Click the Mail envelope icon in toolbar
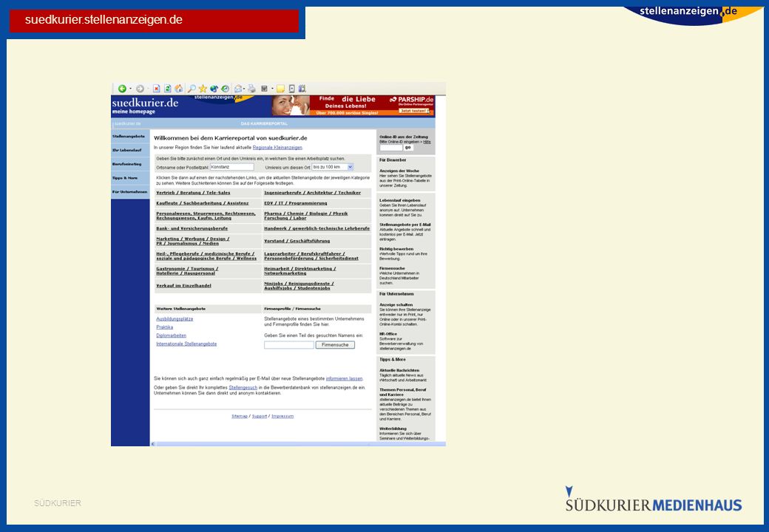Screen dimensions: 769x532 (238, 89)
